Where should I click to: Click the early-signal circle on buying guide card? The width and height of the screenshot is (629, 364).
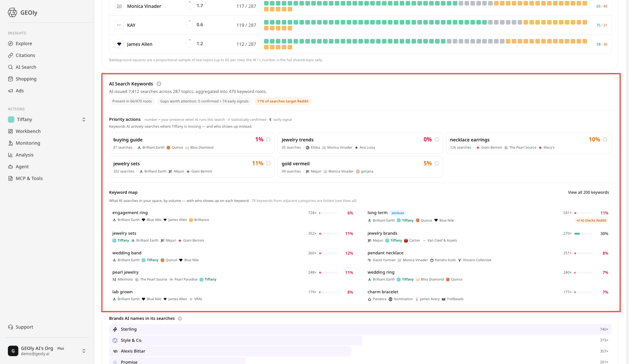(268, 139)
